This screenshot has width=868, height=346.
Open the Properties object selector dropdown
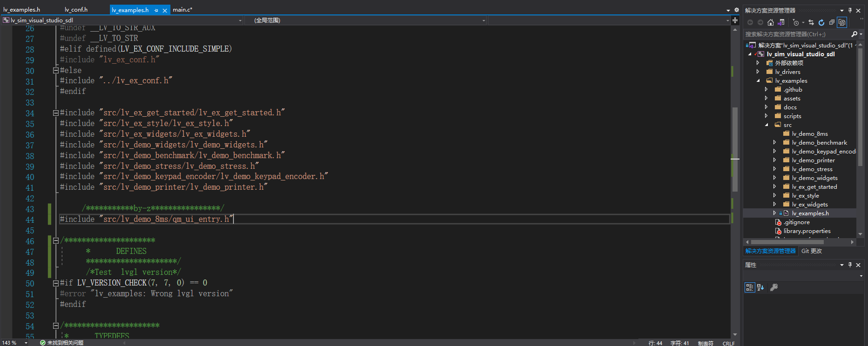point(861,276)
